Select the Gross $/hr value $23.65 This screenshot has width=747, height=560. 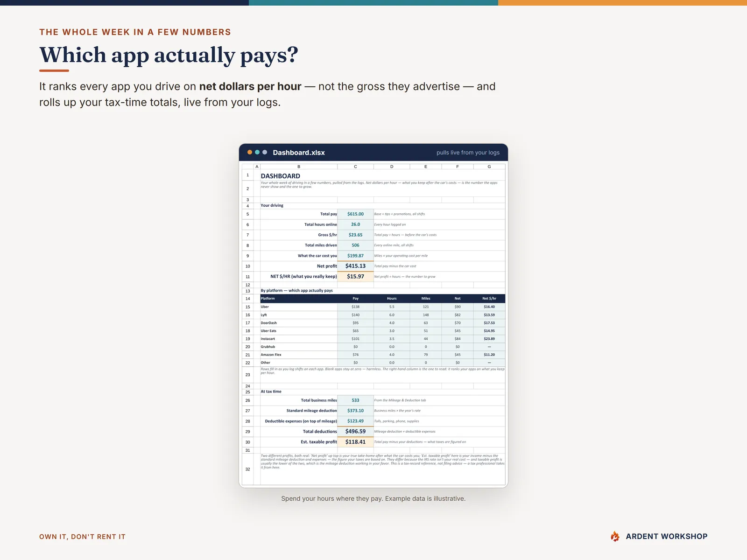[x=355, y=235]
